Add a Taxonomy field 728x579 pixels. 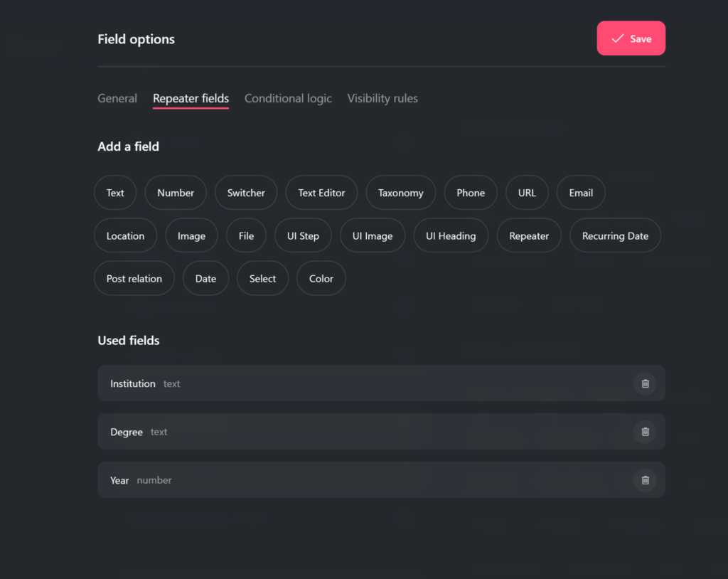pos(400,193)
